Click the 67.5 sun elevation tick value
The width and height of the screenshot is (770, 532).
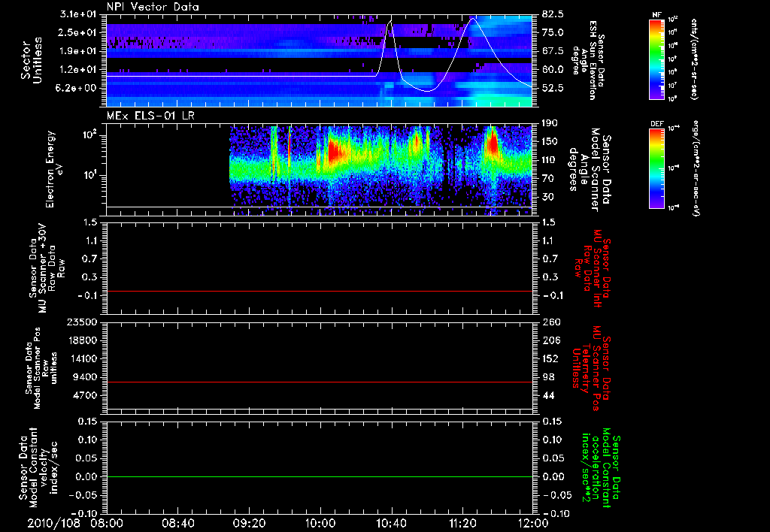pos(553,51)
